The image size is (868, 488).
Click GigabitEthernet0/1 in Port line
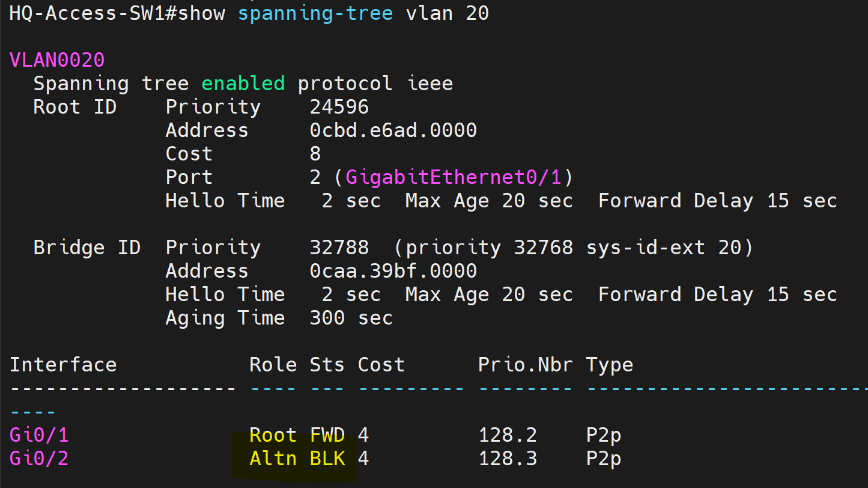point(454,177)
